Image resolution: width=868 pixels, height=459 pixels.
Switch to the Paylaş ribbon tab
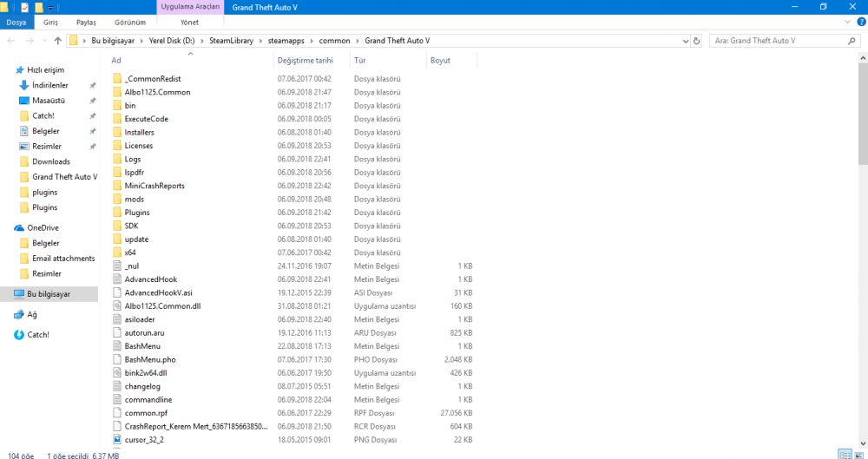(86, 23)
